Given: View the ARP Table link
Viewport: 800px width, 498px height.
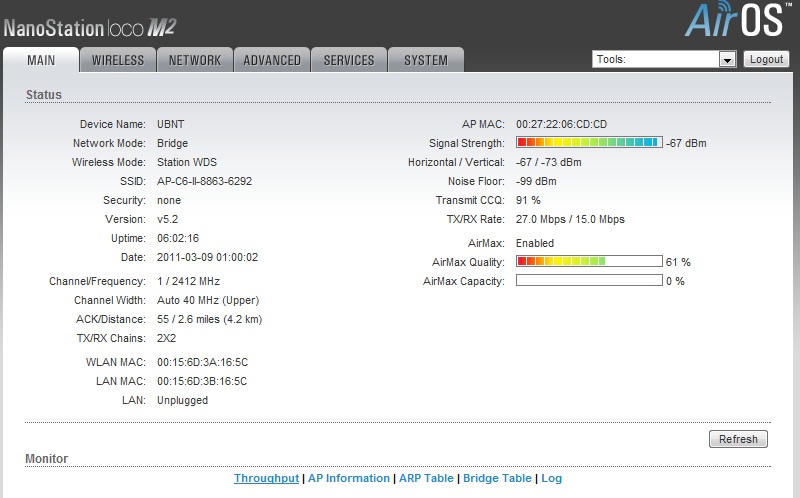Looking at the screenshot, I should (426, 478).
